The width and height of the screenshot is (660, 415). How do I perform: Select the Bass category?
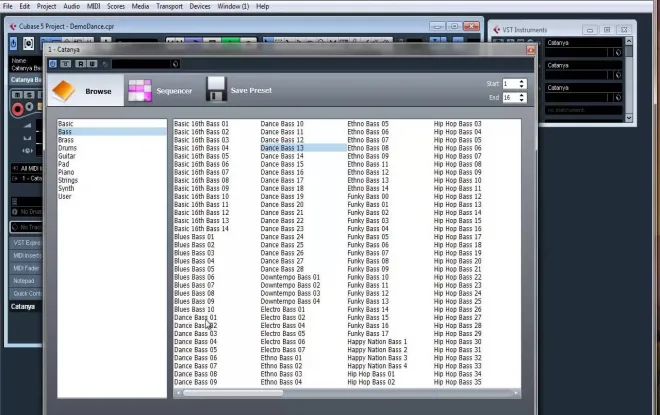(x=112, y=132)
